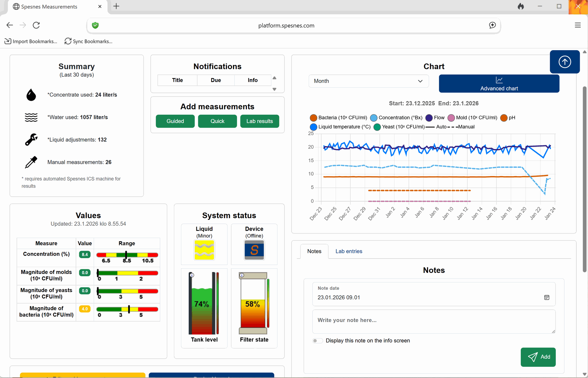Screen dimensions: 588x378
Task: Start a Guided measurement
Action: pyautogui.click(x=175, y=121)
